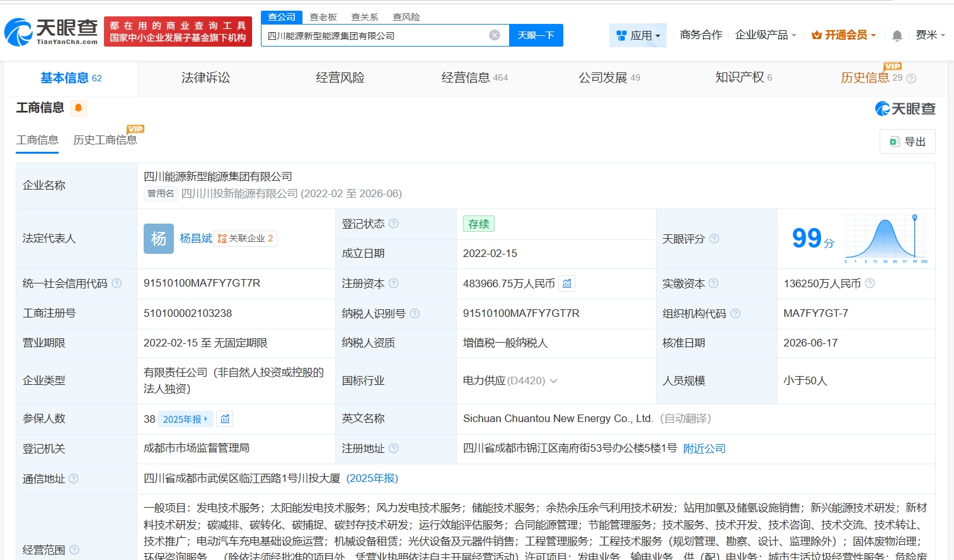Select the 查风险 search tab
This screenshot has height=560, width=954.
(x=406, y=17)
